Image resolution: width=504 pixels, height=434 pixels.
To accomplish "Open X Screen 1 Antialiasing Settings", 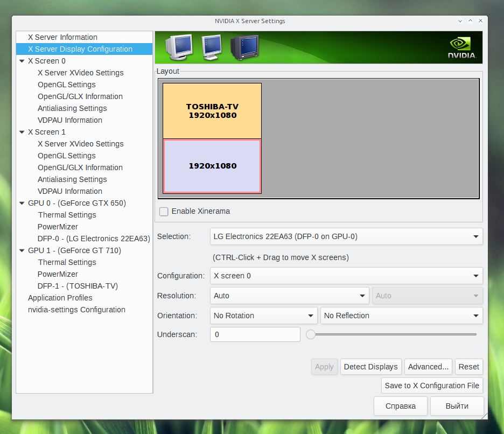I will pos(84,179).
